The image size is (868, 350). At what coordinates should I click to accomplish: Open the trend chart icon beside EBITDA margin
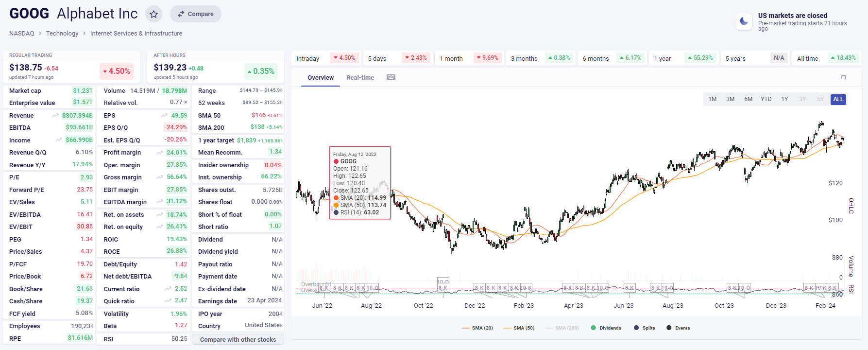(160, 202)
